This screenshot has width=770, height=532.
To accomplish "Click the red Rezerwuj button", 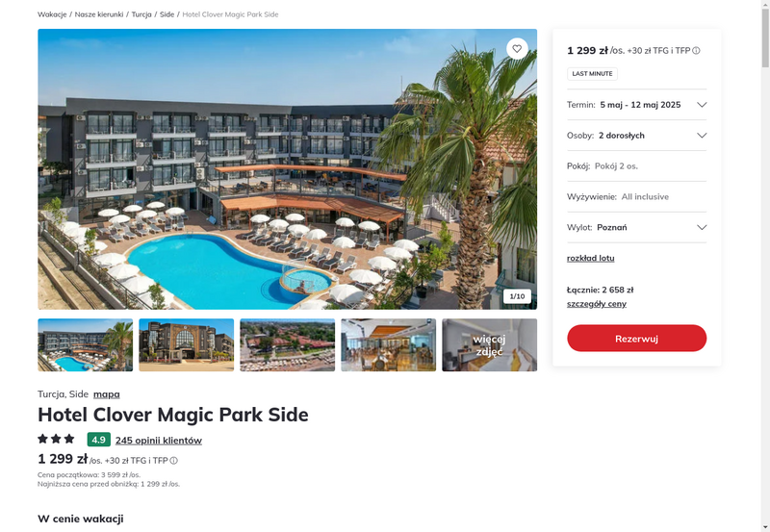I will tap(636, 338).
